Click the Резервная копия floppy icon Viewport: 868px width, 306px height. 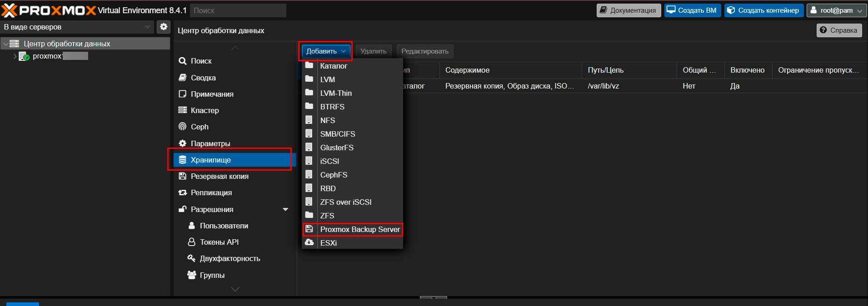(x=183, y=176)
